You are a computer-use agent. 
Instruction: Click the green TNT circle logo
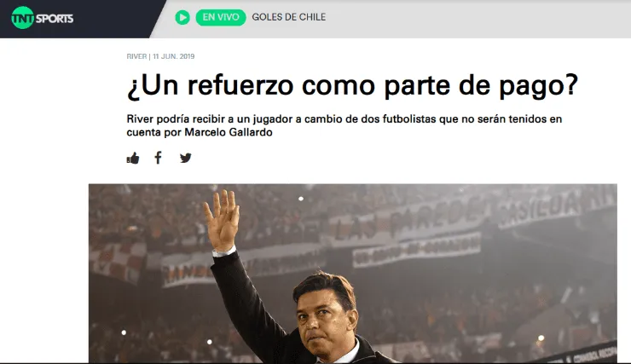coord(22,18)
